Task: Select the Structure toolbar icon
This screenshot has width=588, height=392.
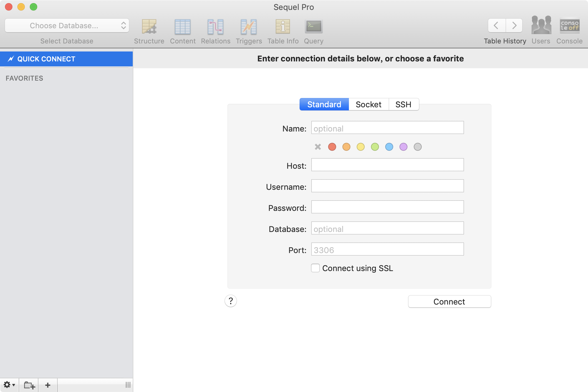Action: [149, 27]
